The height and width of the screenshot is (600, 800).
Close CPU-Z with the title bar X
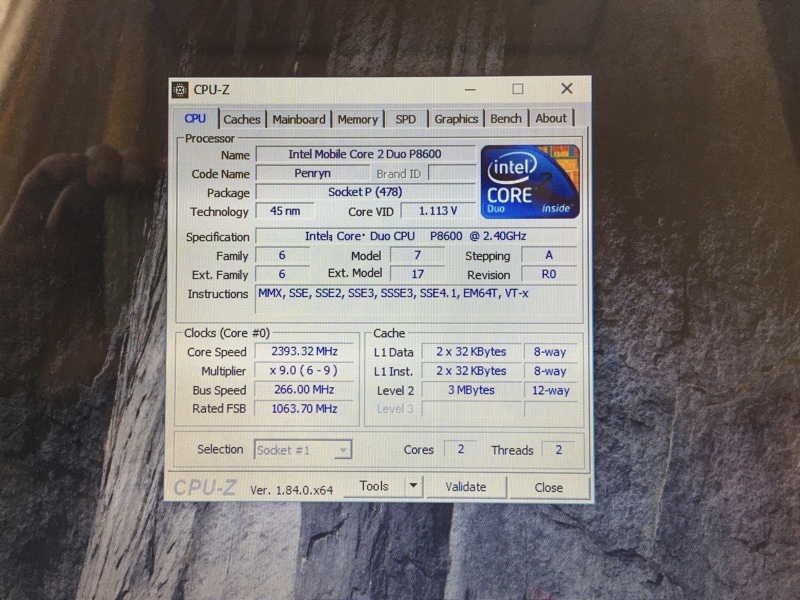(567, 88)
